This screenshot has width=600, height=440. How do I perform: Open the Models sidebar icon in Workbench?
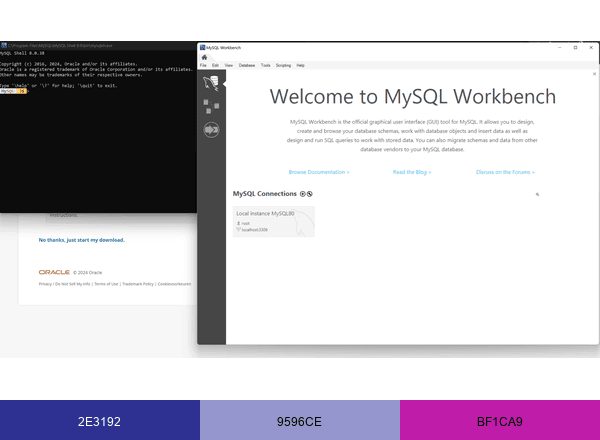tap(211, 106)
